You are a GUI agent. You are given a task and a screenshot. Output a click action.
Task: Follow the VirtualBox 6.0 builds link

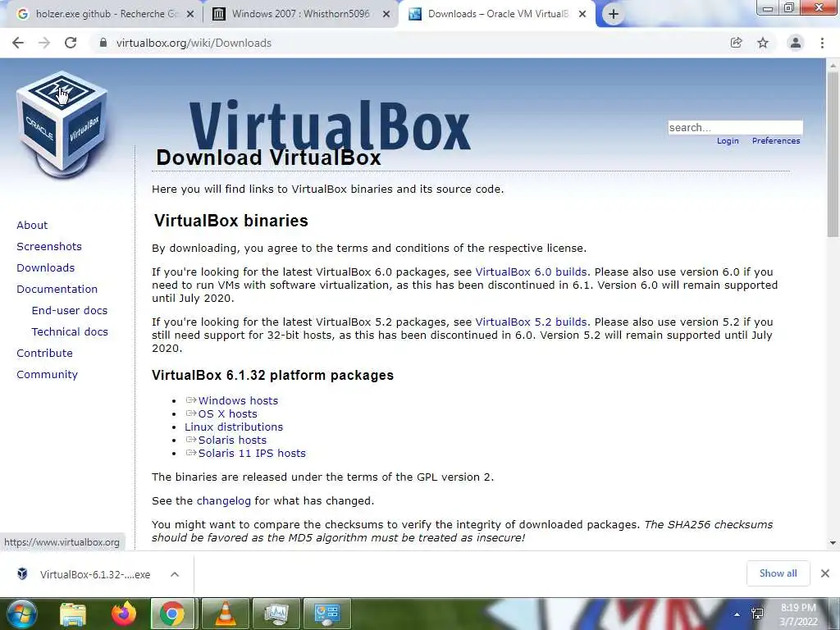click(x=531, y=272)
